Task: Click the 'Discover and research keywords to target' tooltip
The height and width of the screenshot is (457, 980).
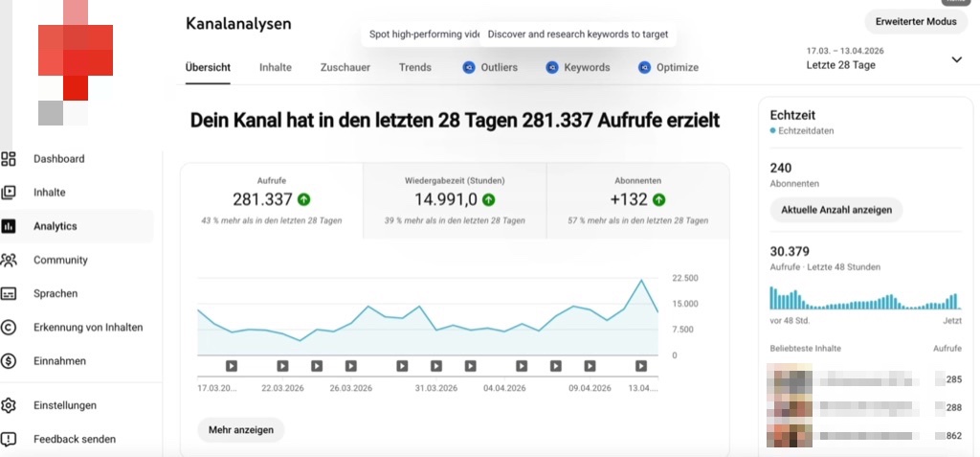Action: 577,34
